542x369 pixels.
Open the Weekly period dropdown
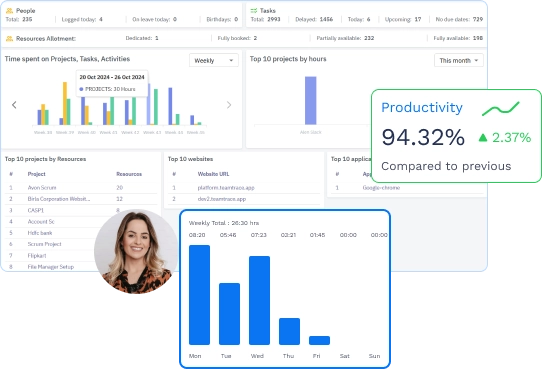(x=214, y=60)
